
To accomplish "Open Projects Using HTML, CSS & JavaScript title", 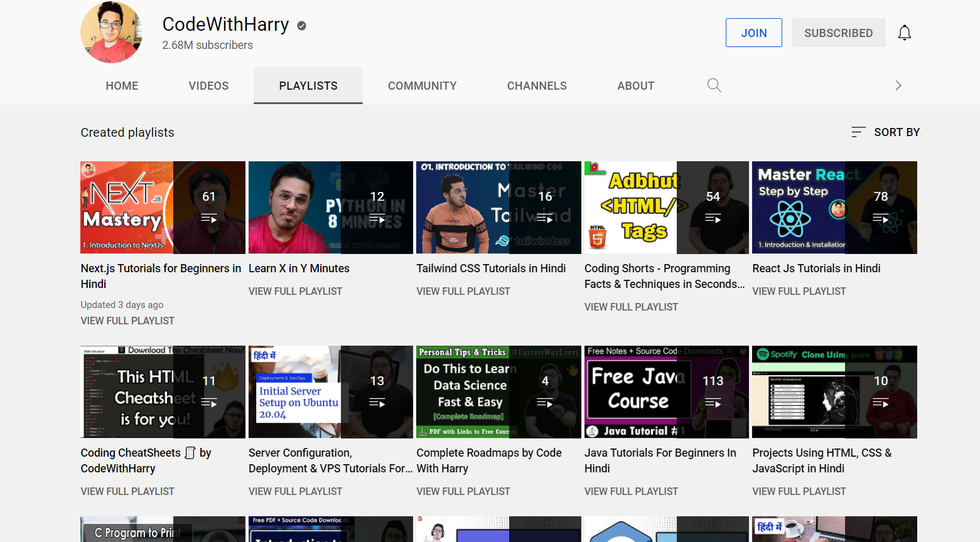I will tap(822, 460).
